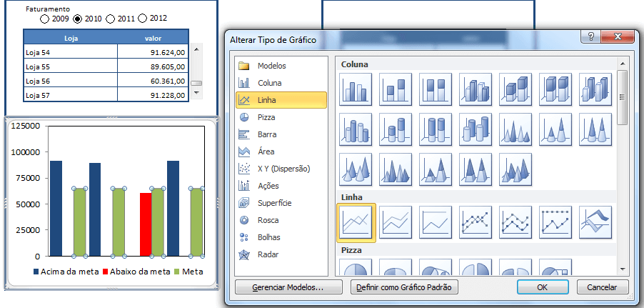This screenshot has width=644, height=308.
Task: Choose the 3-D pyramid chart thumbnail
Action: (x=515, y=169)
